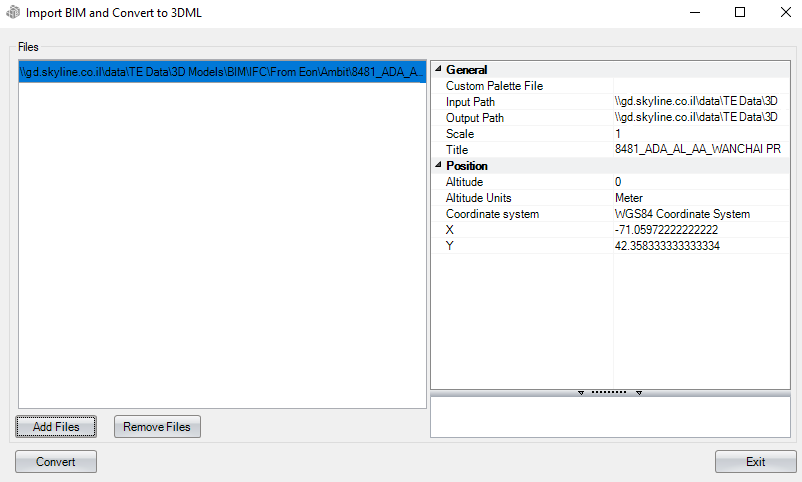The image size is (802, 482).
Task: Click the app icon in title bar
Action: (x=12, y=14)
